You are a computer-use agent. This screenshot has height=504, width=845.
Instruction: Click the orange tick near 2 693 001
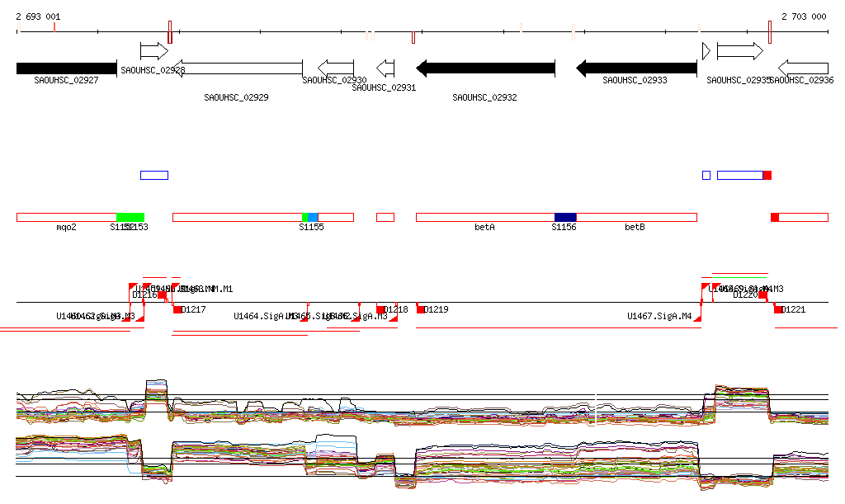(54, 27)
